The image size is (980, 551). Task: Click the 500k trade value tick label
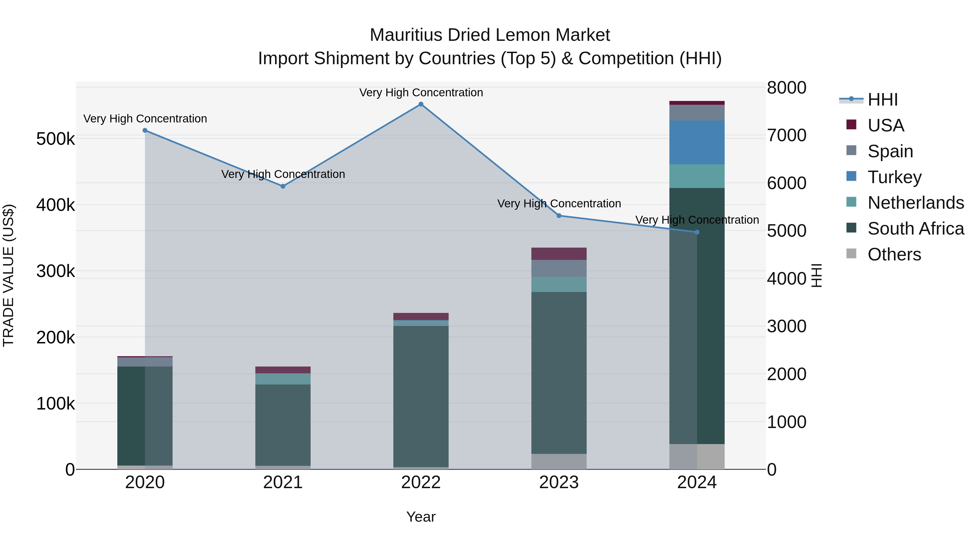pyautogui.click(x=56, y=139)
